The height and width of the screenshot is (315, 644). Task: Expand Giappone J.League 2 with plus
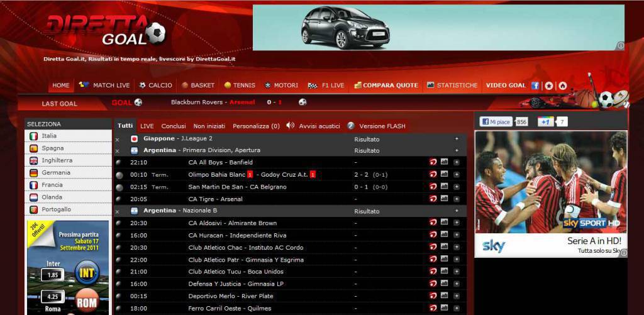[457, 138]
